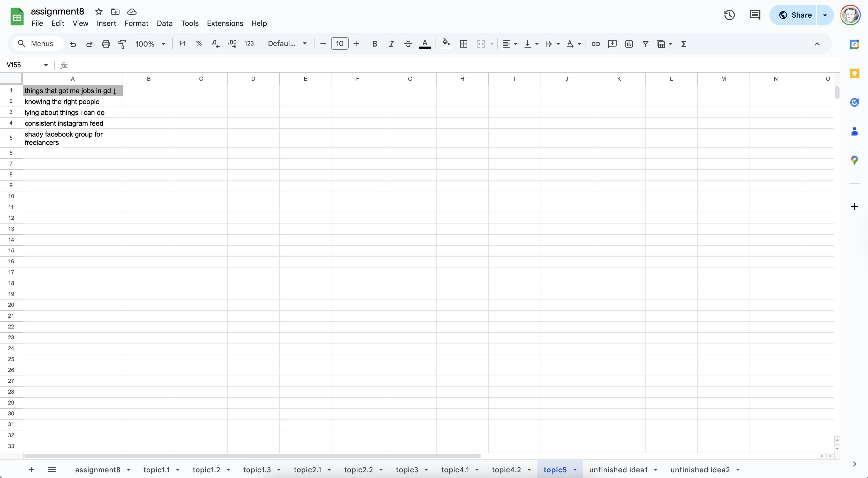Open the zoom 100% dropdown

point(150,44)
